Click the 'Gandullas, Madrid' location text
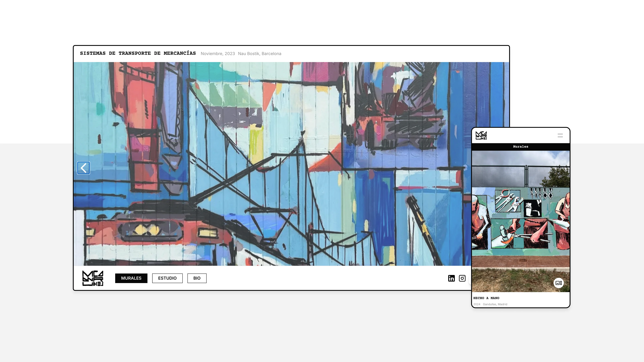The height and width of the screenshot is (362, 644). point(495,304)
